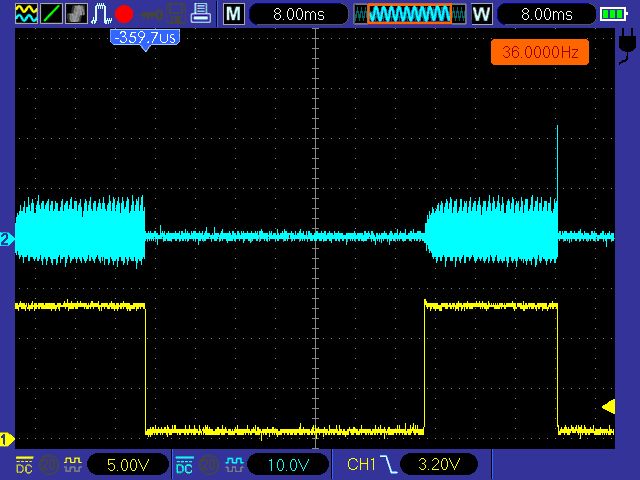Click the green battery status indicator

[x=612, y=14]
